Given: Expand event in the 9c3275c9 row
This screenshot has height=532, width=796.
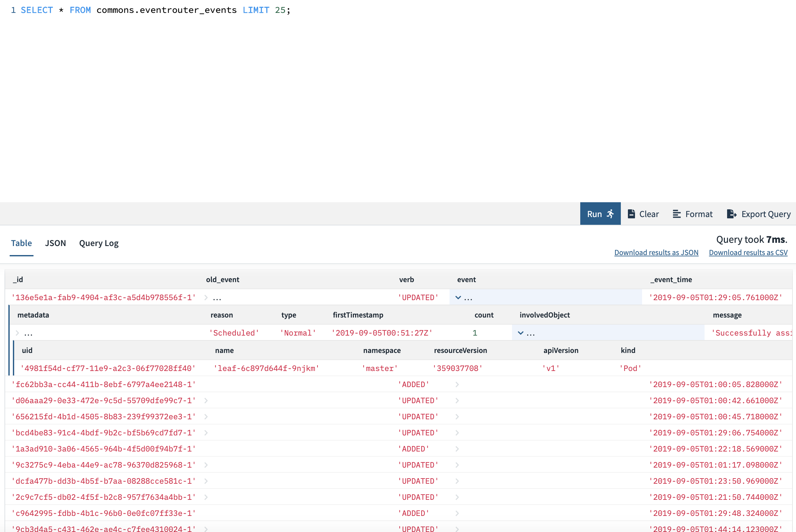Looking at the screenshot, I should coord(457,465).
